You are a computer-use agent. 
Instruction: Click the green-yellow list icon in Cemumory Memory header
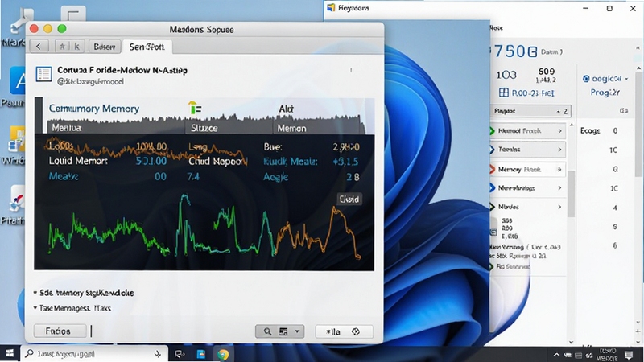click(x=195, y=108)
